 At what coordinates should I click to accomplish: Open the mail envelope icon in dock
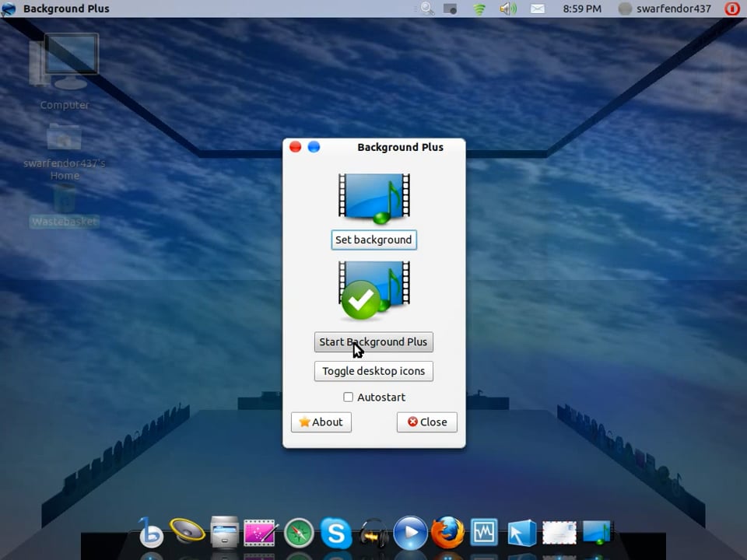[559, 534]
